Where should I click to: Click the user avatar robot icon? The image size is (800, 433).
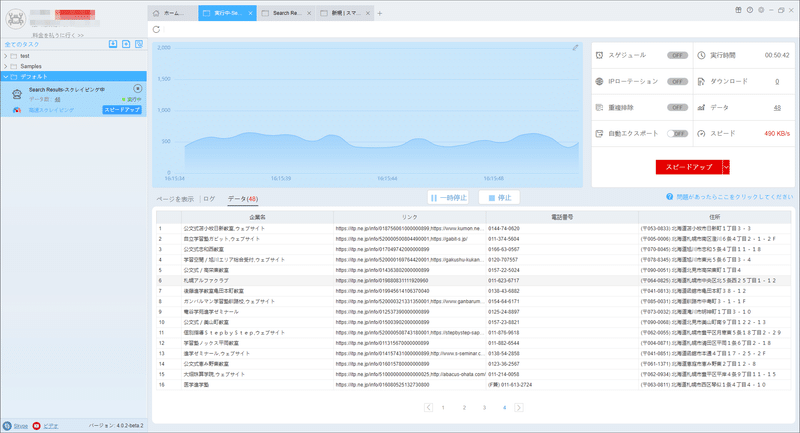click(x=15, y=19)
